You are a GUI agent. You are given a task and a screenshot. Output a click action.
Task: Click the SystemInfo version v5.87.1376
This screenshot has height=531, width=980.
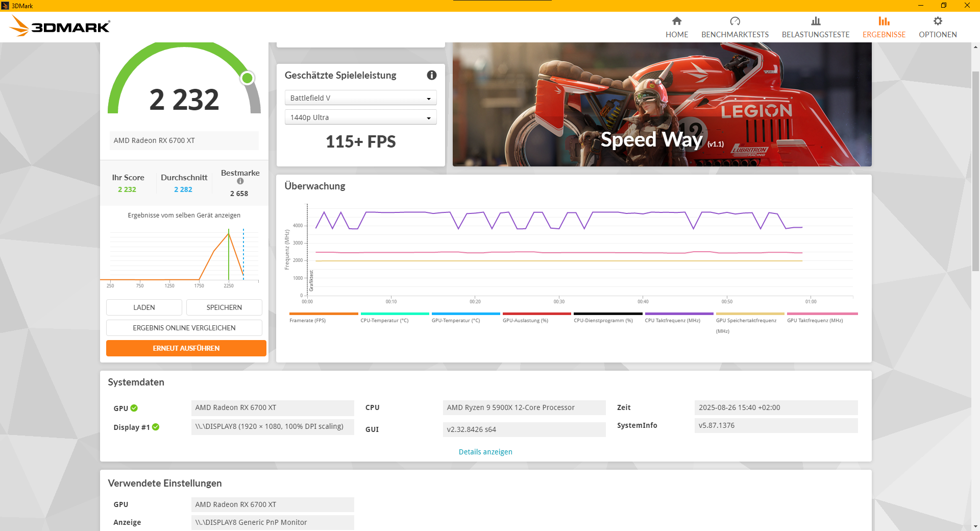[x=776, y=425]
